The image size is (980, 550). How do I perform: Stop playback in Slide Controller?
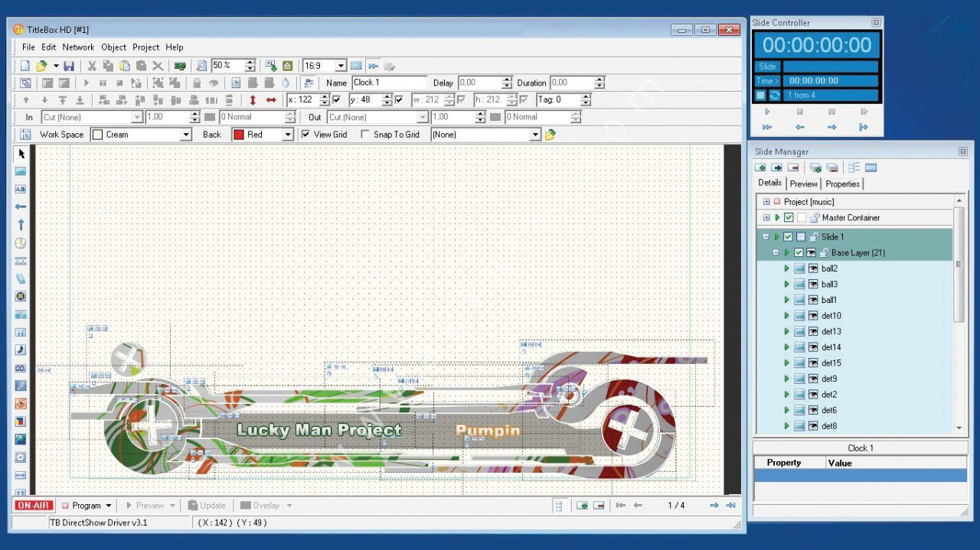tap(799, 112)
